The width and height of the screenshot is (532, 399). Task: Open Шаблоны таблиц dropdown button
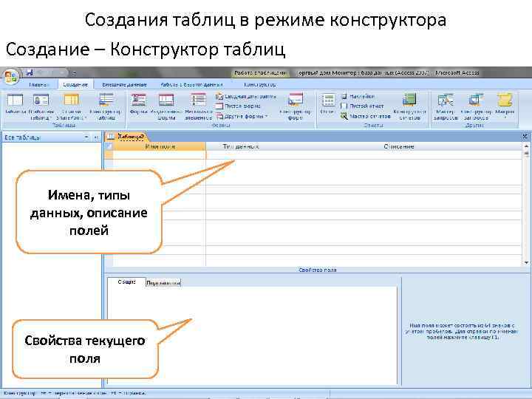[x=41, y=107]
